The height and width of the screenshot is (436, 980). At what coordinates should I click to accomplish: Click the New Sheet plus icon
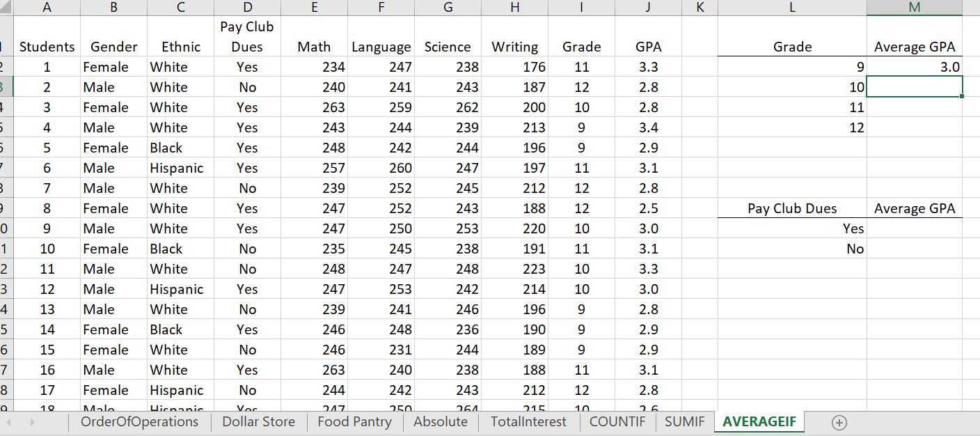click(839, 422)
